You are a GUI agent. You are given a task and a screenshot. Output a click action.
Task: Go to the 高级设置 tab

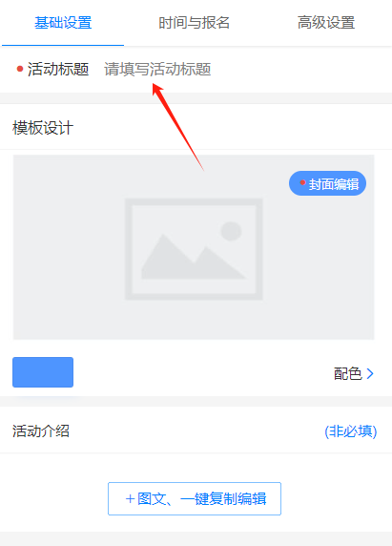point(326,23)
